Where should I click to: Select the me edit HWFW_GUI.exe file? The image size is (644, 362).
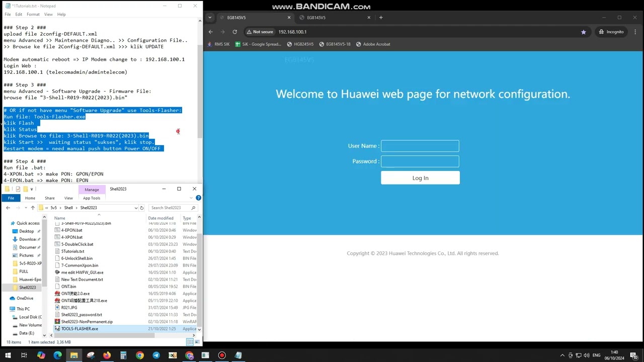82,273
